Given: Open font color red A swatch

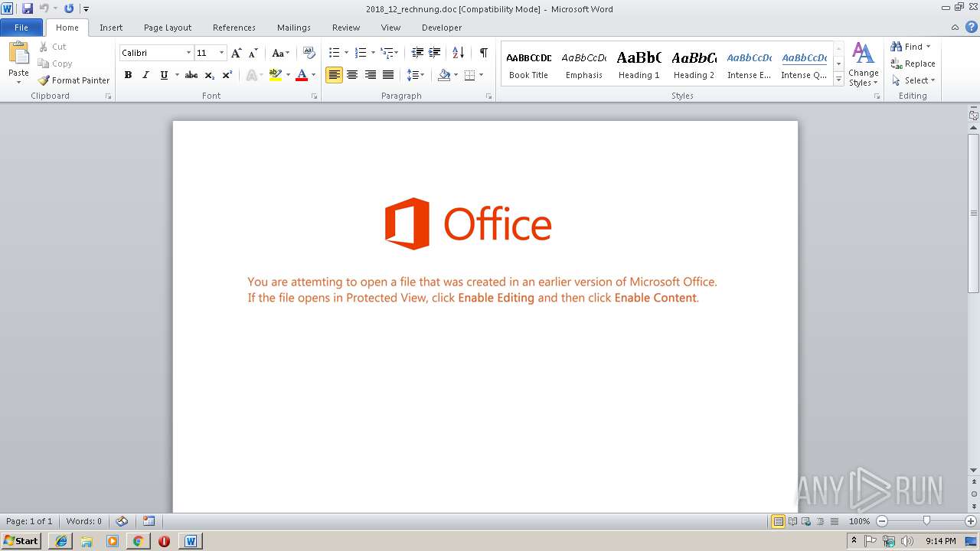Looking at the screenshot, I should 302,75.
